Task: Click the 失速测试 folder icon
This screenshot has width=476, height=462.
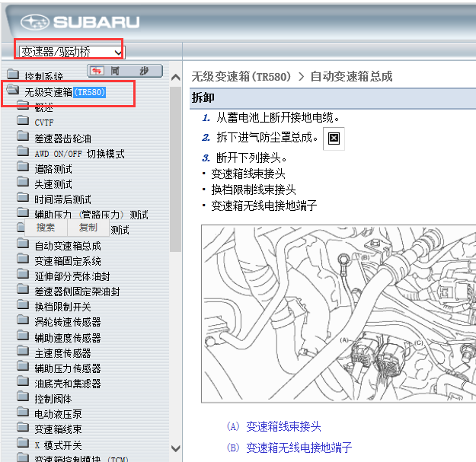Action: click(x=23, y=181)
